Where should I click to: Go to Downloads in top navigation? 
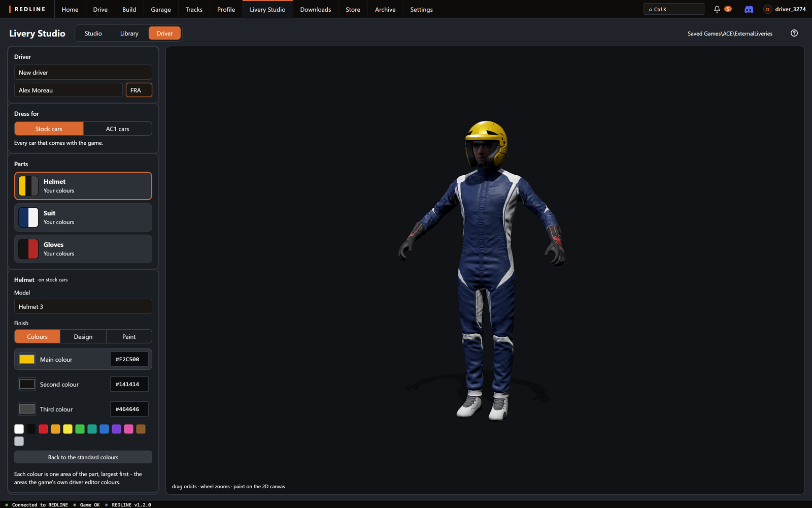[x=316, y=9]
